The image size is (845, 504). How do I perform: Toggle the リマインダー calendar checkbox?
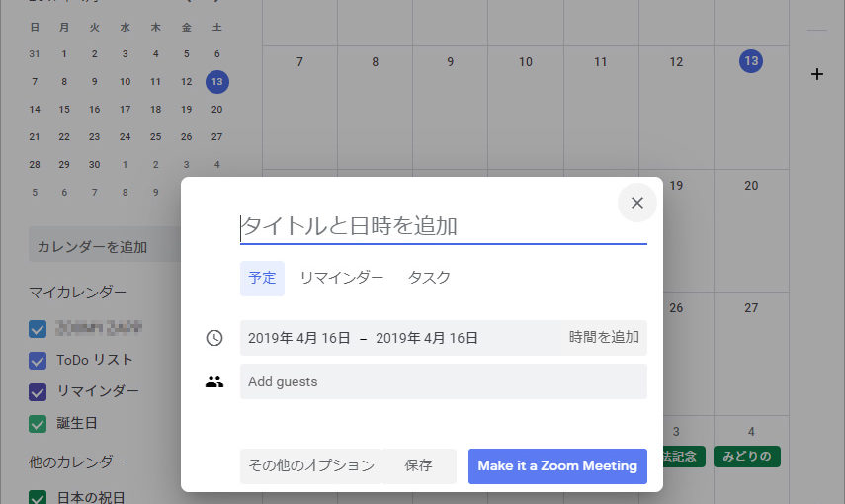(39, 391)
